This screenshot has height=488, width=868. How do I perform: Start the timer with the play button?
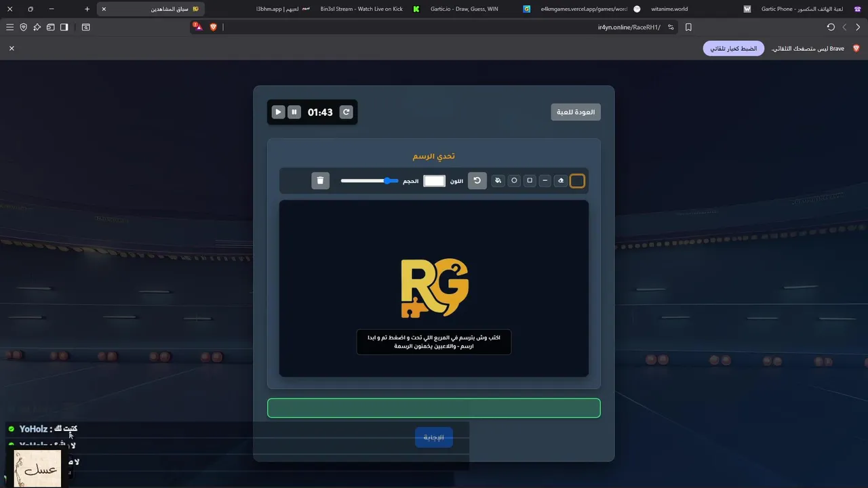pos(278,112)
